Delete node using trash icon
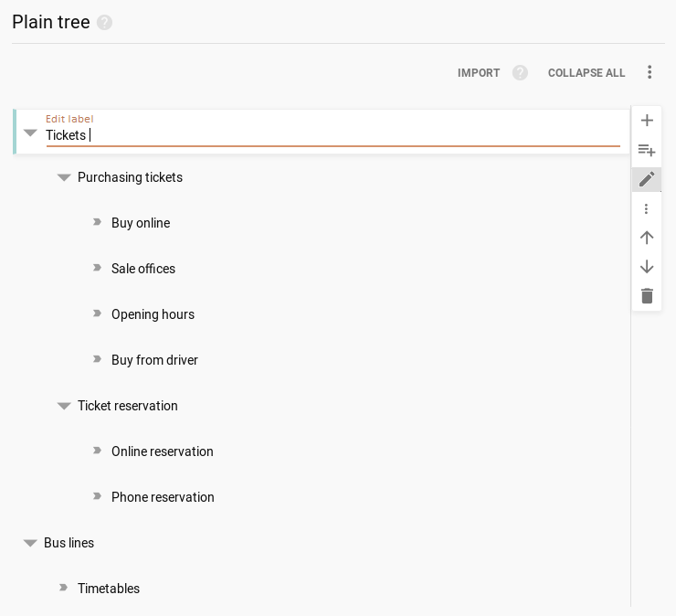 click(647, 296)
